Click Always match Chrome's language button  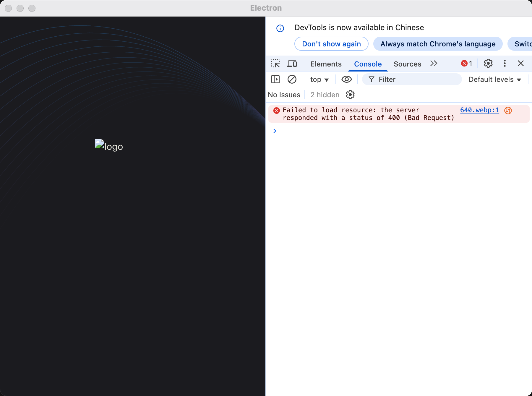coord(438,44)
